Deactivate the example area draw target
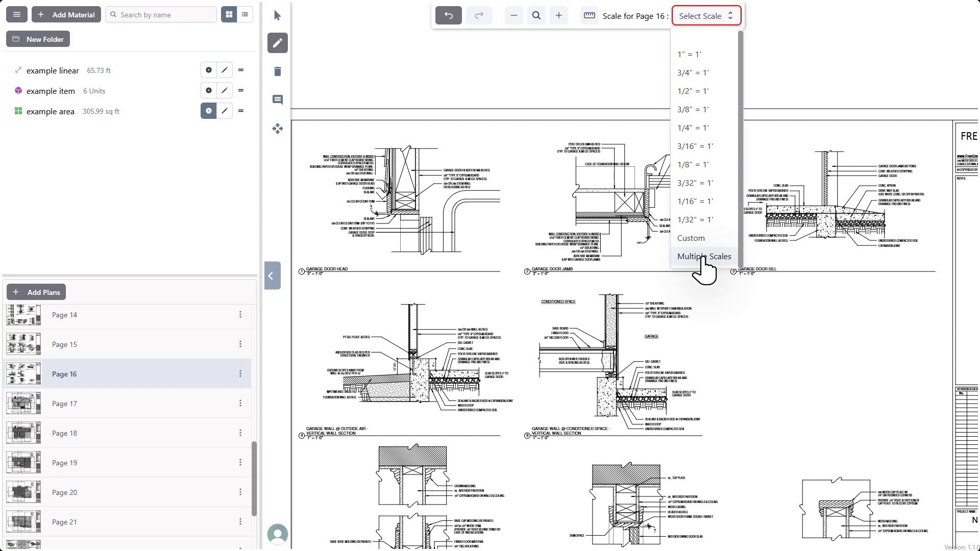The image size is (980, 551). coord(209,111)
